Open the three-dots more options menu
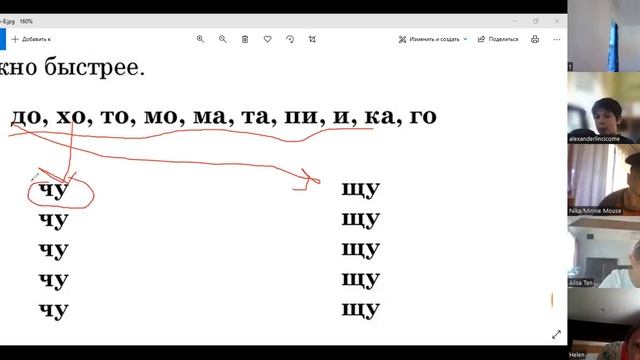 pyautogui.click(x=557, y=39)
